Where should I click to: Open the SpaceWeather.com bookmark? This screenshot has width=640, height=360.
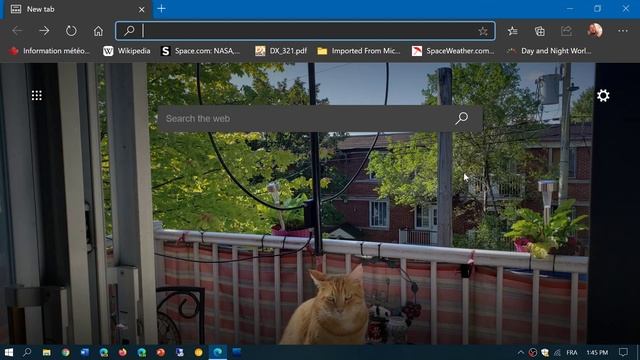click(x=453, y=51)
